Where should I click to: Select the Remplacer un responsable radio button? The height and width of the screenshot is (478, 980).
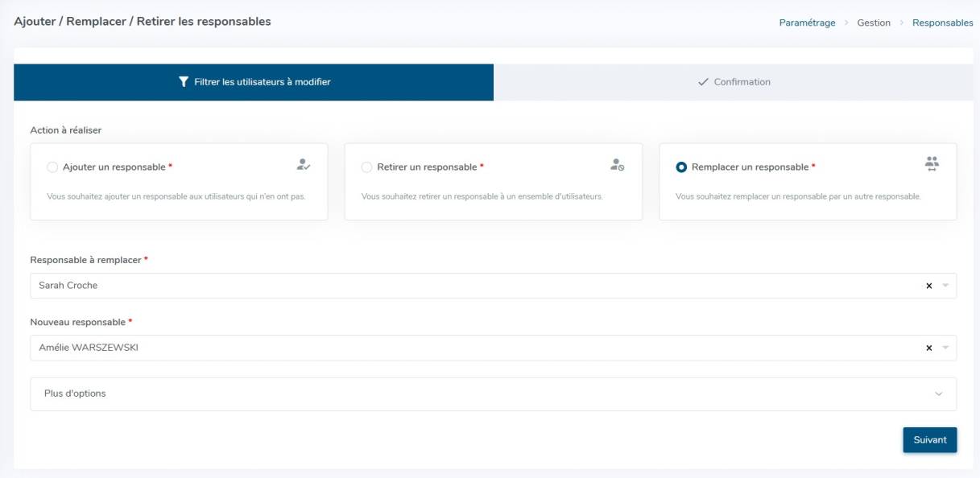pos(681,167)
